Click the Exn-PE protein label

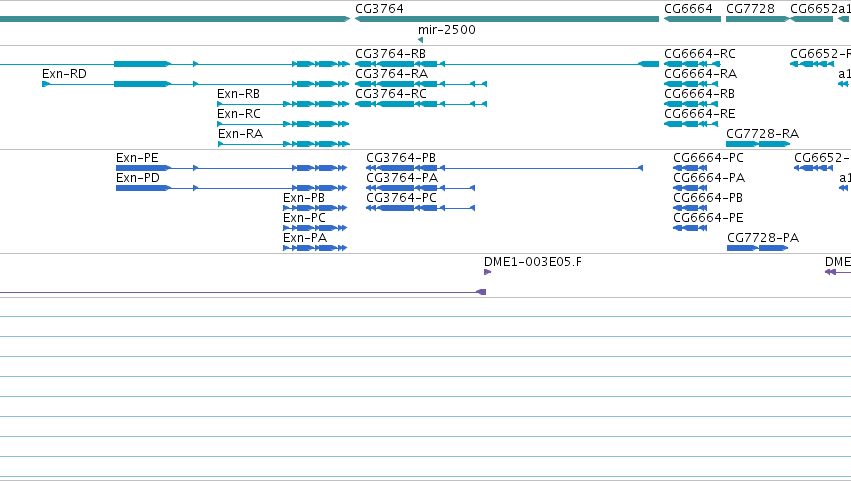click(x=137, y=158)
